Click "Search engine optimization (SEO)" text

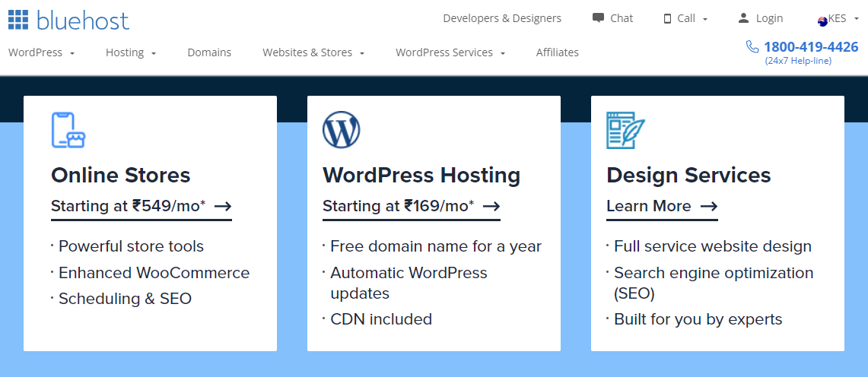point(714,283)
